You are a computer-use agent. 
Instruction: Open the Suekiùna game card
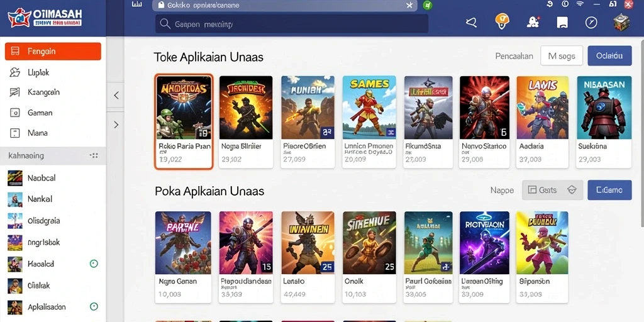click(604, 122)
